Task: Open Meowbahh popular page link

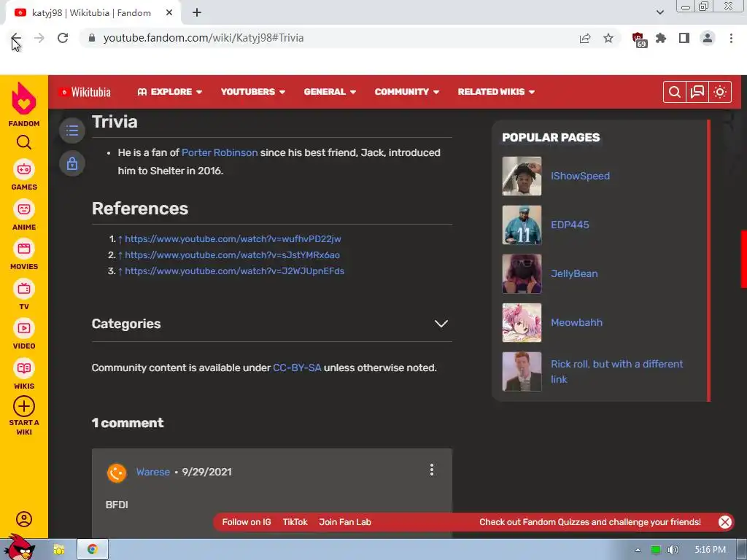Action: (576, 323)
